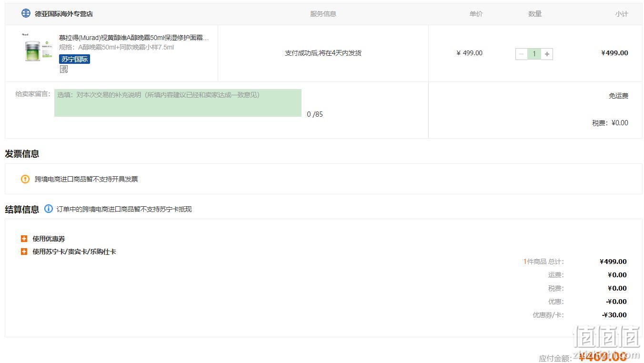Image resolution: width=644 pixels, height=363 pixels.
Task: Open the 慕拉得(Murad) product title link
Action: coord(134,38)
